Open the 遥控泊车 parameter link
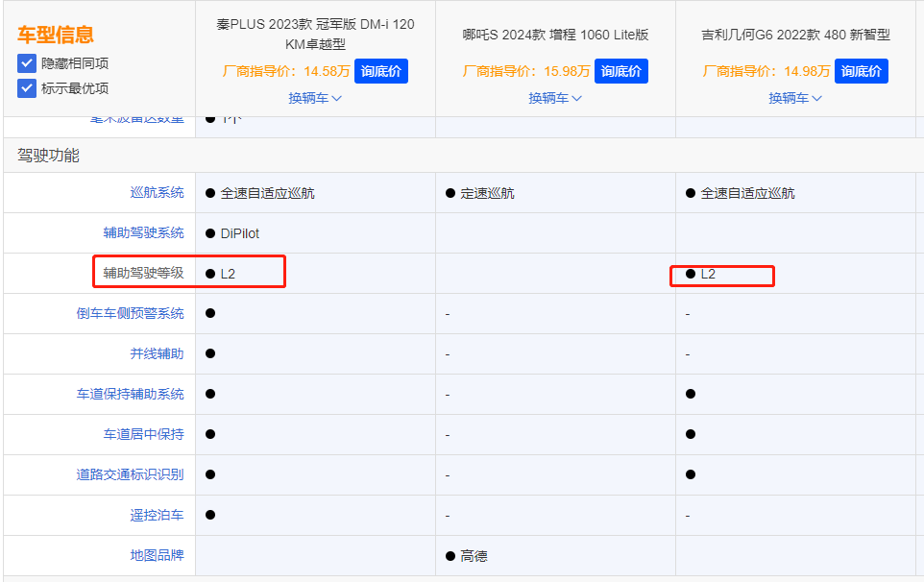 click(157, 515)
